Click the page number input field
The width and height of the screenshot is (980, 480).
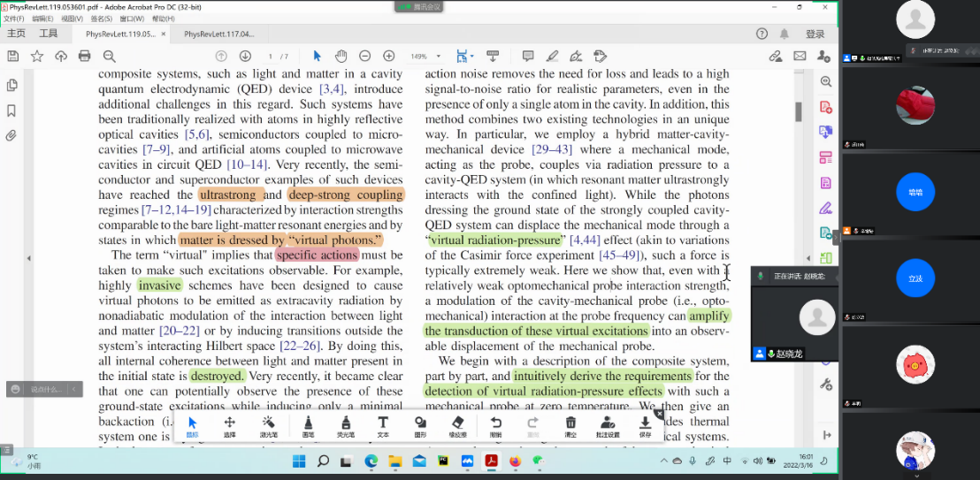pyautogui.click(x=271, y=57)
